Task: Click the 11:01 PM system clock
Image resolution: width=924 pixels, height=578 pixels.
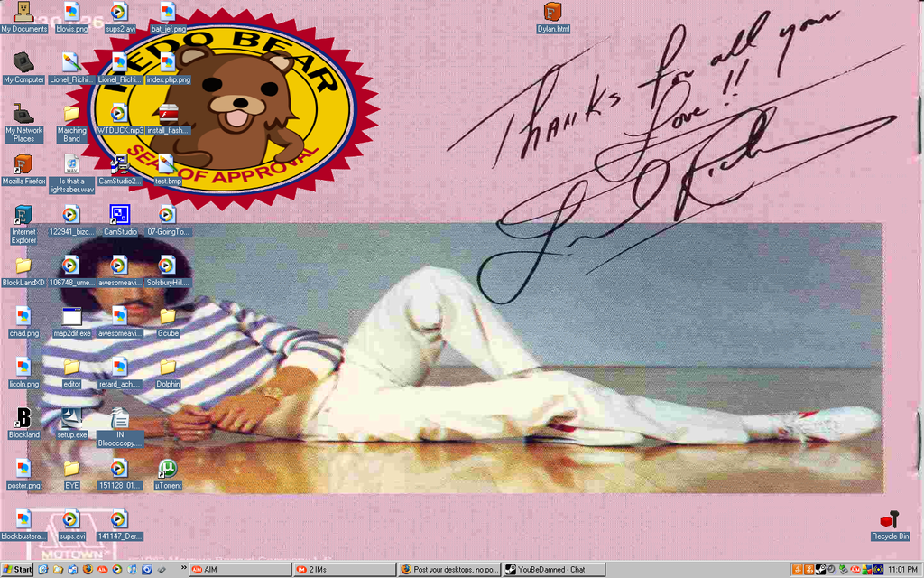Action: pyautogui.click(x=902, y=570)
